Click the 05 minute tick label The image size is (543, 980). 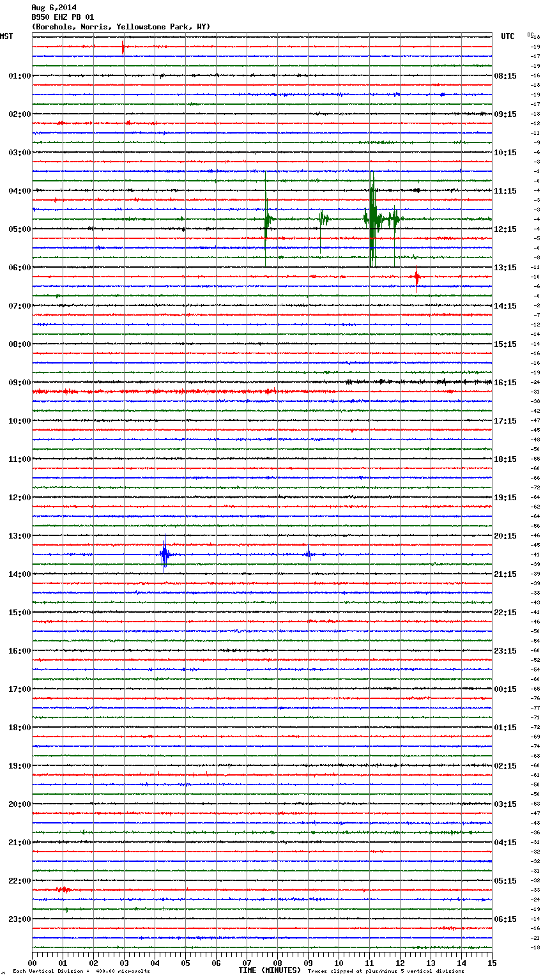185,963
